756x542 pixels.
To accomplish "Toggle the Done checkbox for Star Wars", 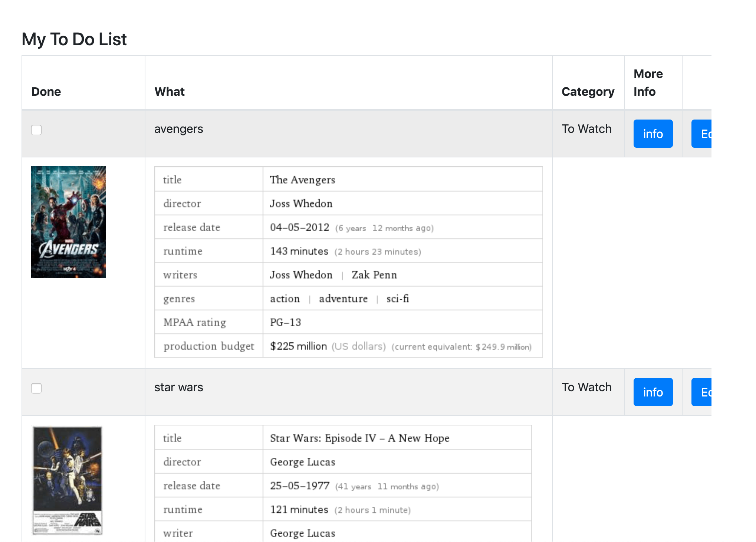I will (x=36, y=388).
